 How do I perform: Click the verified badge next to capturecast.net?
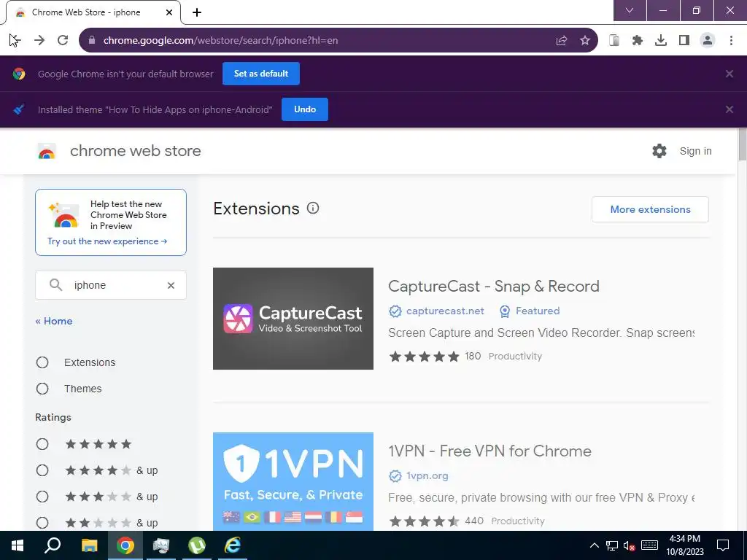click(x=395, y=311)
